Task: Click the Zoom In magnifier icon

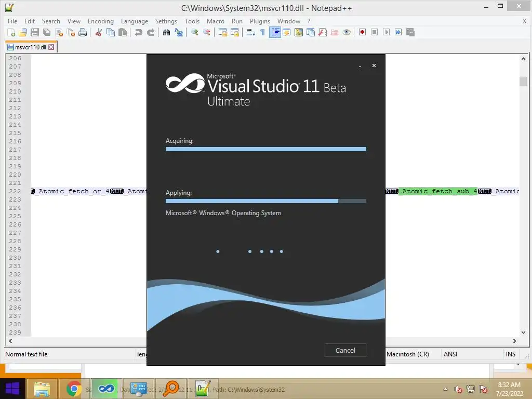Action: [x=194, y=33]
